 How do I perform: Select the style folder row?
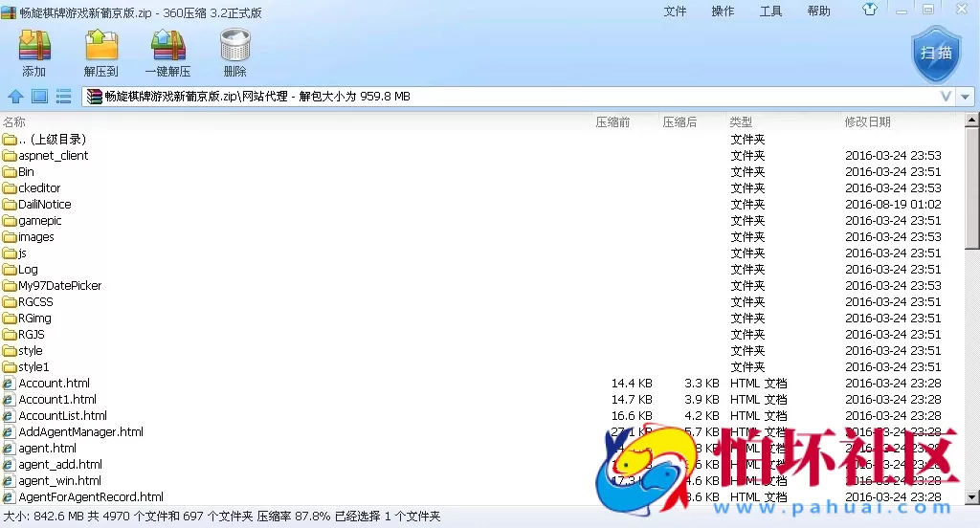(x=482, y=350)
